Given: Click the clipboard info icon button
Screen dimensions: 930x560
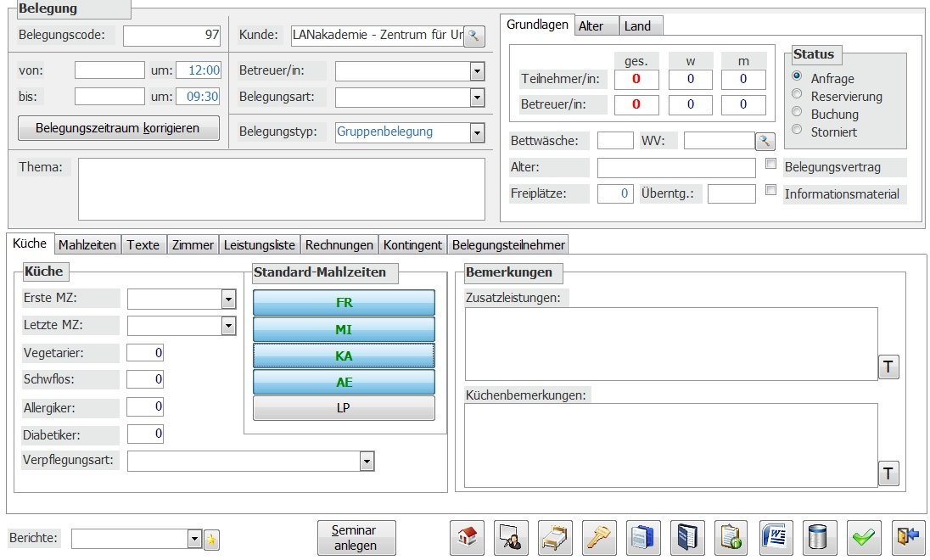Looking at the screenshot, I should pyautogui.click(x=731, y=538).
